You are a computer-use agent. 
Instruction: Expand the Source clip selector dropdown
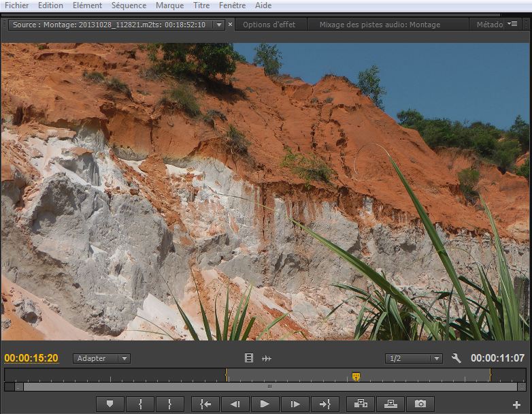(x=218, y=25)
